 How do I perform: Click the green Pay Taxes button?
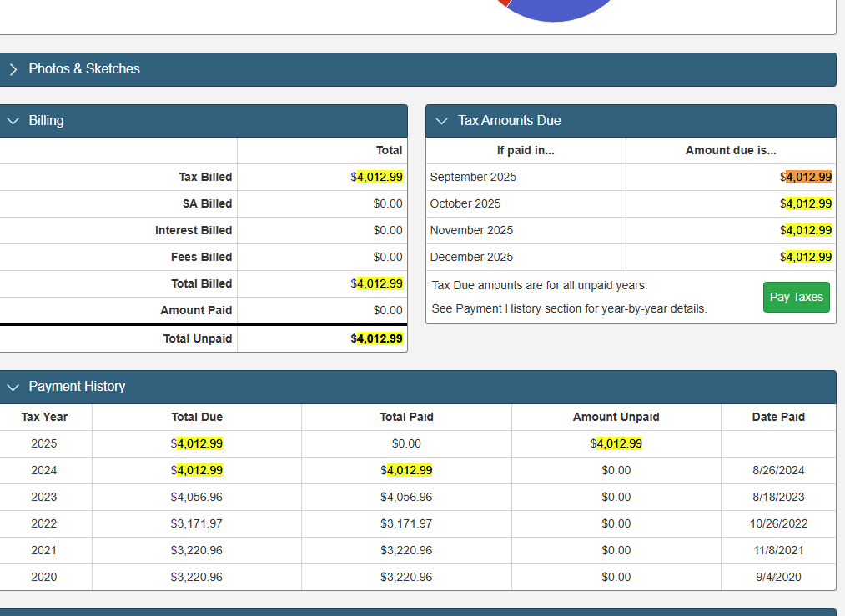[796, 297]
